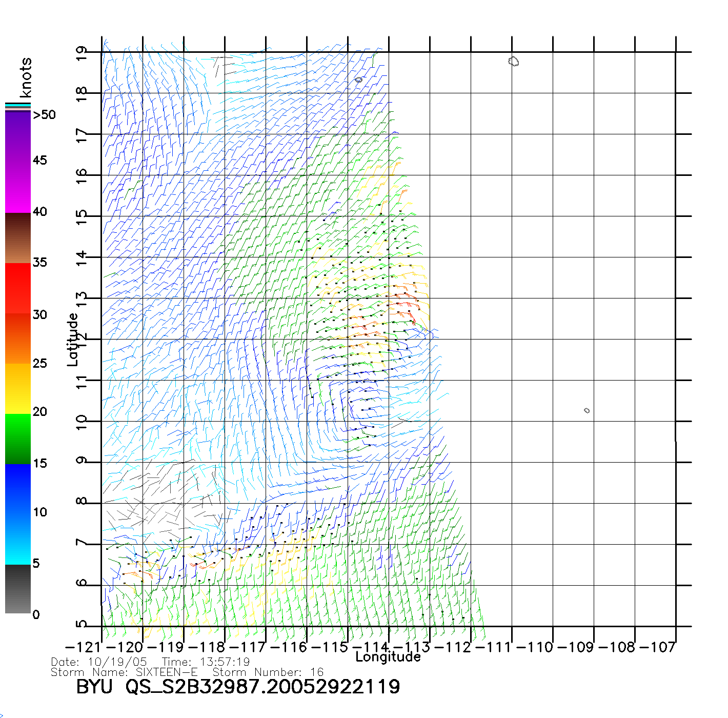Click the Storm Number 16 text
Viewport: 728px width, 718px height.
pyautogui.click(x=268, y=672)
